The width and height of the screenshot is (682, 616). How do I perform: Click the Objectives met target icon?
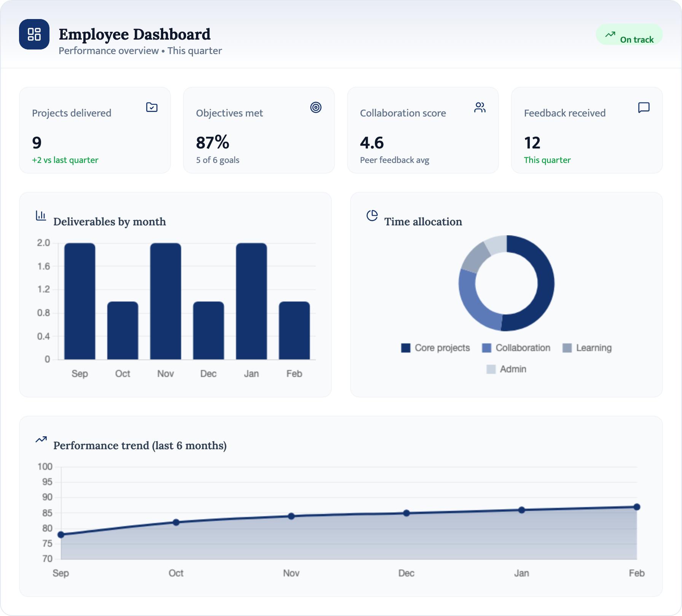point(316,107)
